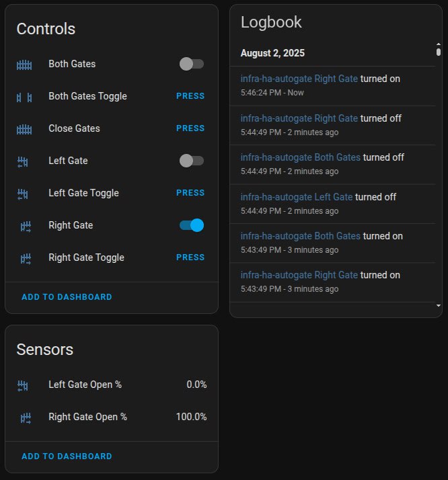The image size is (448, 480).
Task: Click the Left Gate Open % sensor icon
Action: click(23, 386)
